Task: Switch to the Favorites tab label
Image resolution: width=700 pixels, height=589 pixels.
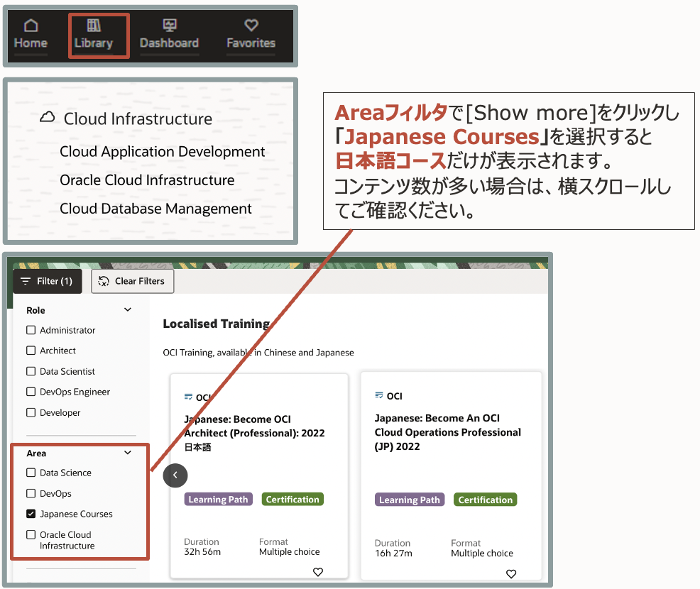Action: 251,43
